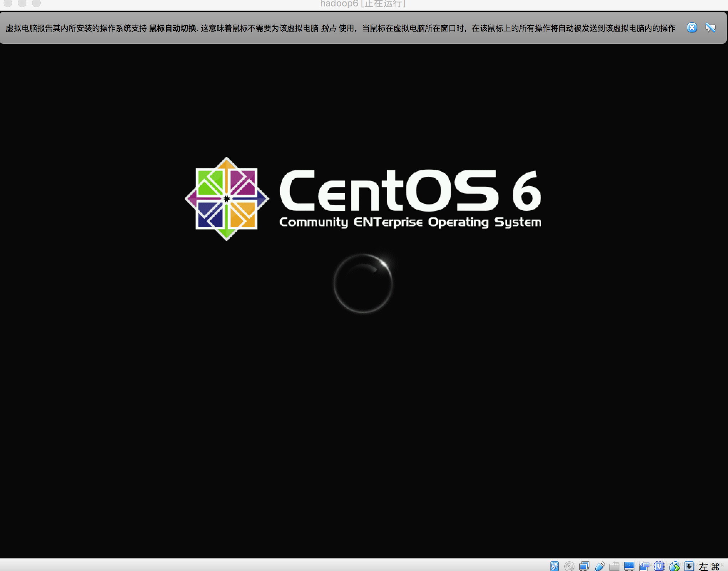This screenshot has width=728, height=571.
Task: Click the red close window button
Action: (x=8, y=4)
